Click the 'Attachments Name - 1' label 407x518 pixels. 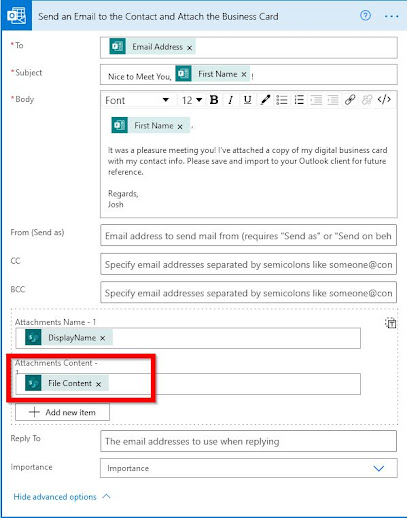point(55,322)
